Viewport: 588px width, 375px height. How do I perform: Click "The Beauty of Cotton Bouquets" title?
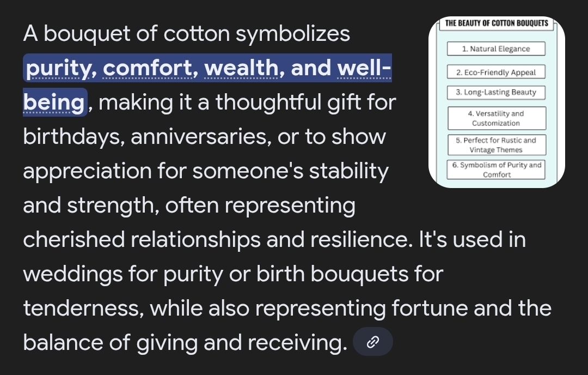coord(497,23)
